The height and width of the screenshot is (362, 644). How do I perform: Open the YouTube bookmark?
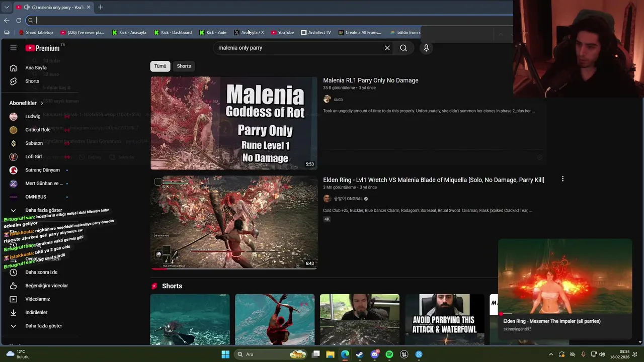click(282, 32)
